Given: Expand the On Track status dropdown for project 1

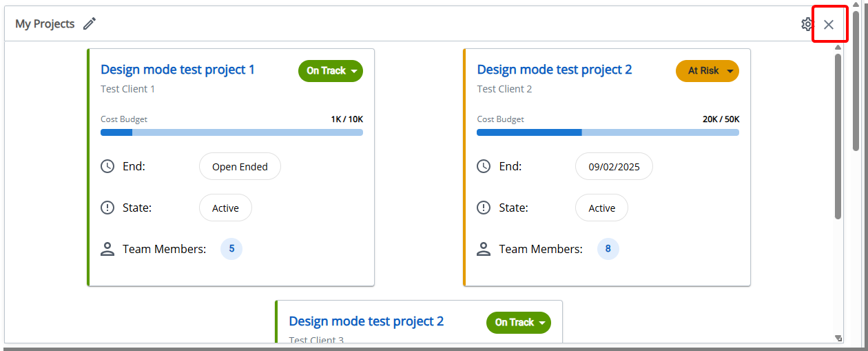Looking at the screenshot, I should coord(331,71).
